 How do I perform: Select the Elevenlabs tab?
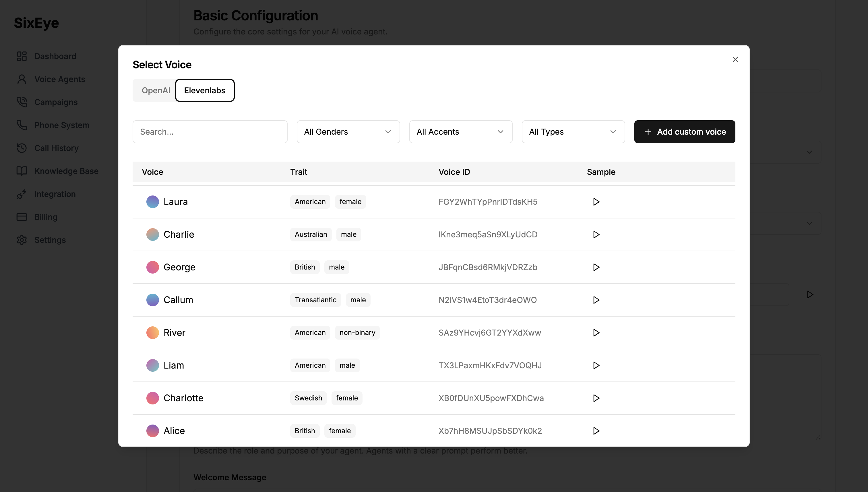204,90
